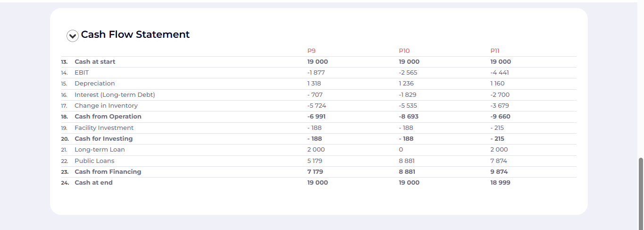The width and height of the screenshot is (644, 230).
Task: Click the Long-term Loan label
Action: click(x=100, y=150)
